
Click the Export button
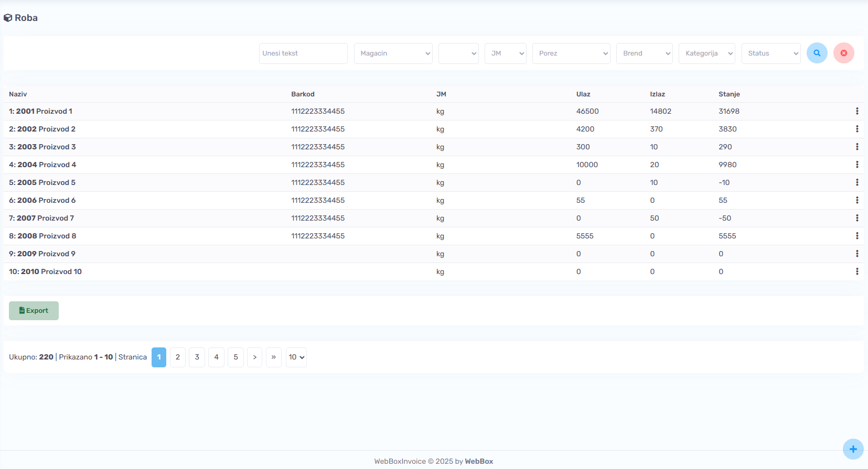click(34, 311)
